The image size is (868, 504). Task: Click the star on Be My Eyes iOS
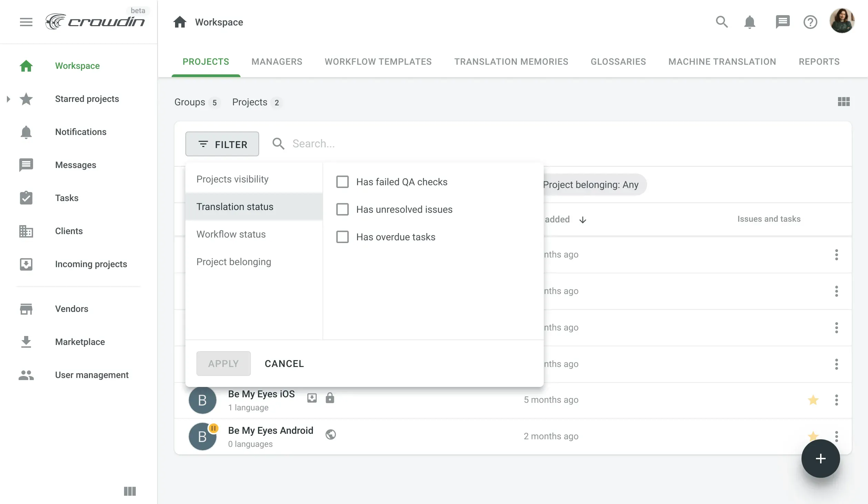coord(813,400)
